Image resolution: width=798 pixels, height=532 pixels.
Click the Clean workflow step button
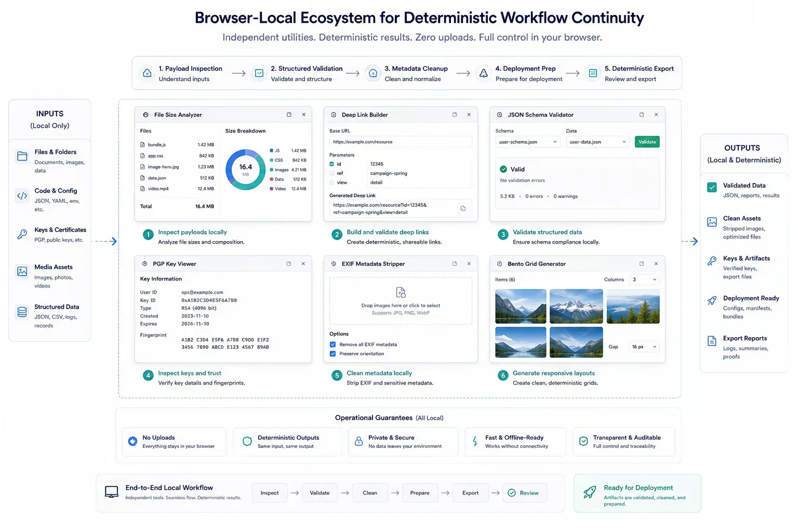coord(370,493)
